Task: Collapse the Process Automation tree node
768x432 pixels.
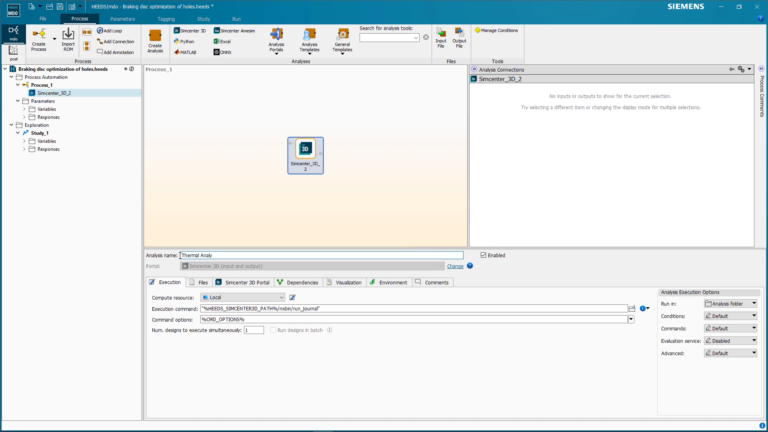Action: click(x=11, y=77)
